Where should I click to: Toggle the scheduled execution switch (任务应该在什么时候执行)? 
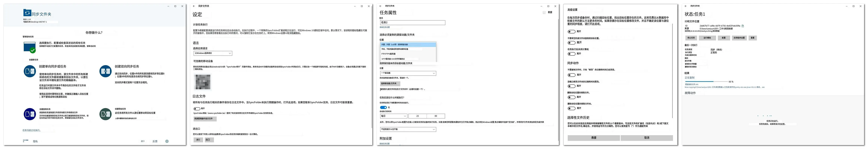tap(384, 107)
